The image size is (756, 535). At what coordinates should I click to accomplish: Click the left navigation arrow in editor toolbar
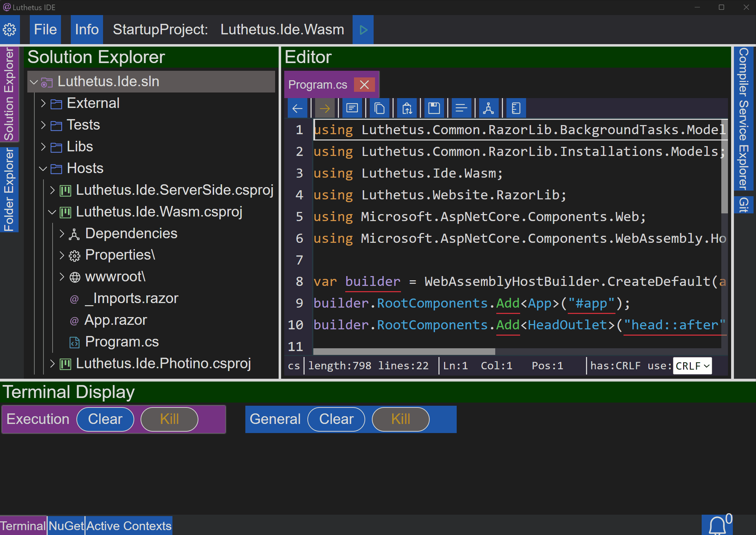click(x=298, y=108)
